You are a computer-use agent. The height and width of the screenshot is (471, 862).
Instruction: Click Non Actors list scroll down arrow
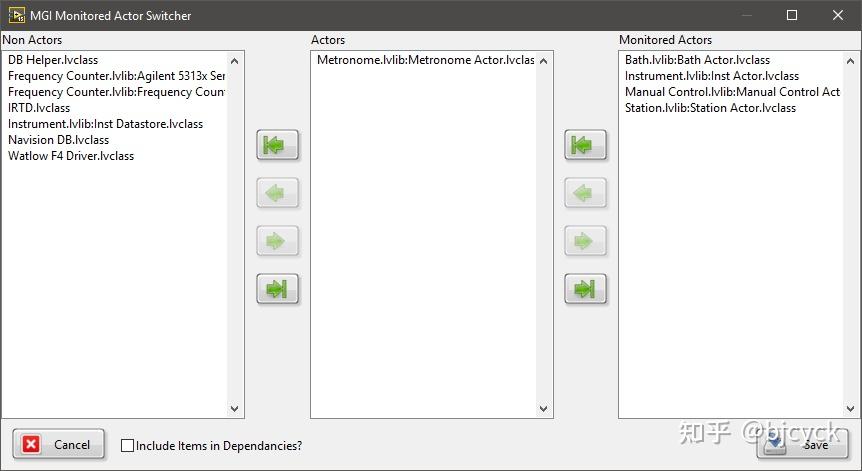[x=235, y=409]
